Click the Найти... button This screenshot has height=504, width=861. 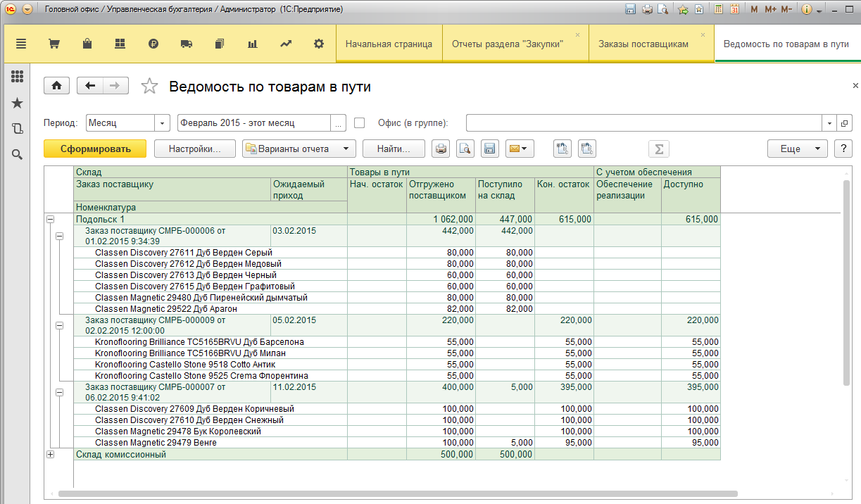coord(394,149)
